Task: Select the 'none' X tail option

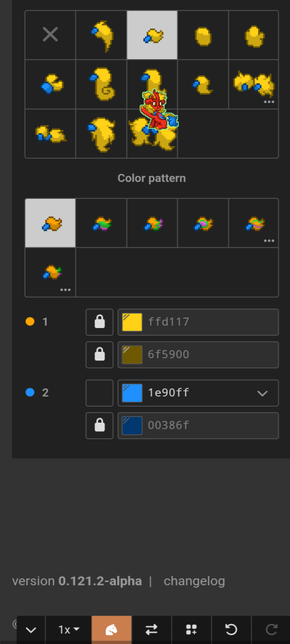Action: [50, 35]
